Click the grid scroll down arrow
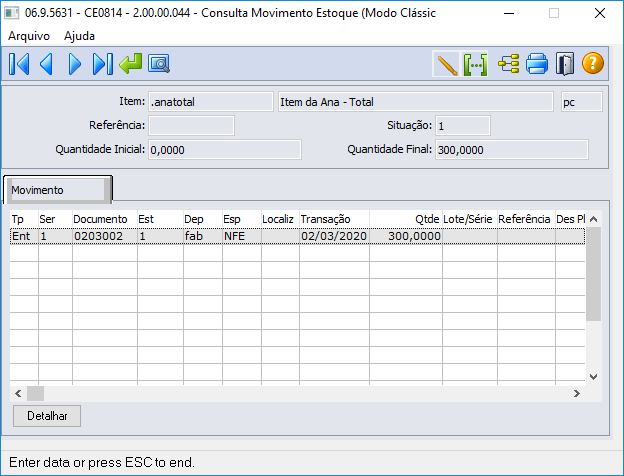Viewport: 624px width, 476px height. 593,377
